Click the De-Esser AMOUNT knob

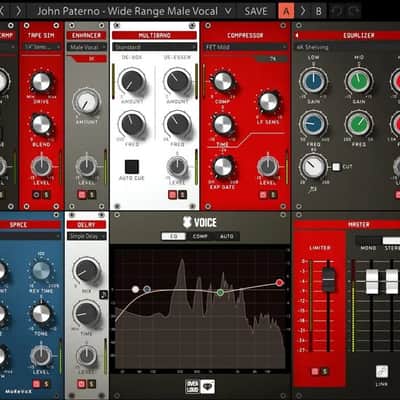coord(177,81)
